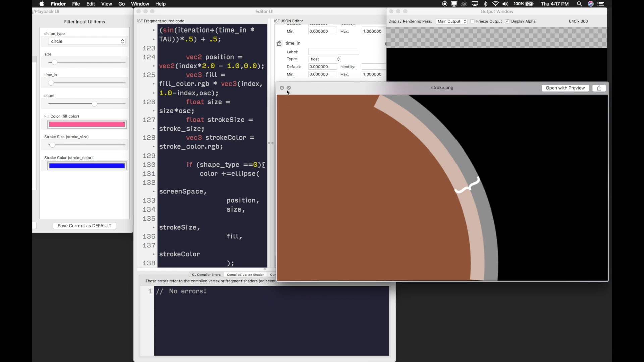Click the AirPlay display icon
Screen dimensions: 644x362
click(x=475, y=4)
